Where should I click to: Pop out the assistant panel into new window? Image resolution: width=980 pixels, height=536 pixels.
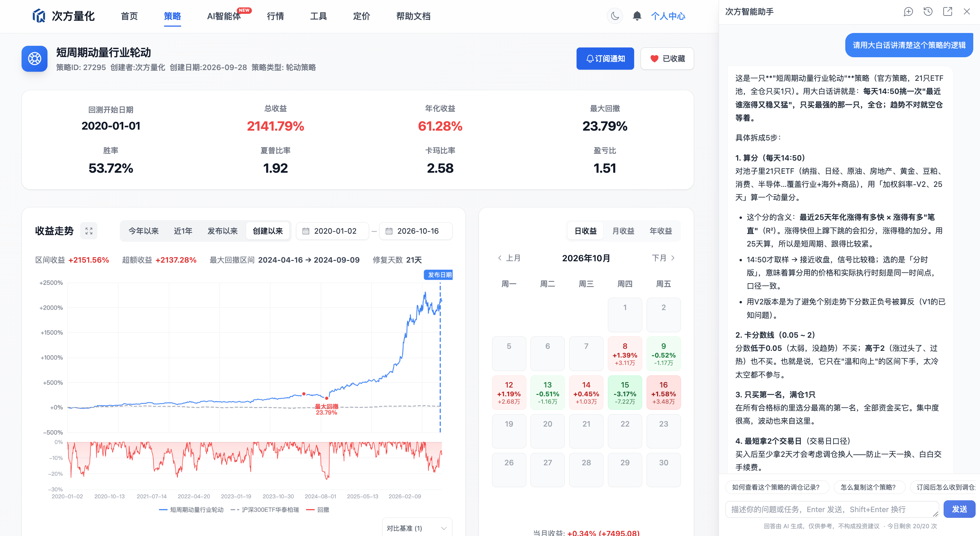(947, 12)
